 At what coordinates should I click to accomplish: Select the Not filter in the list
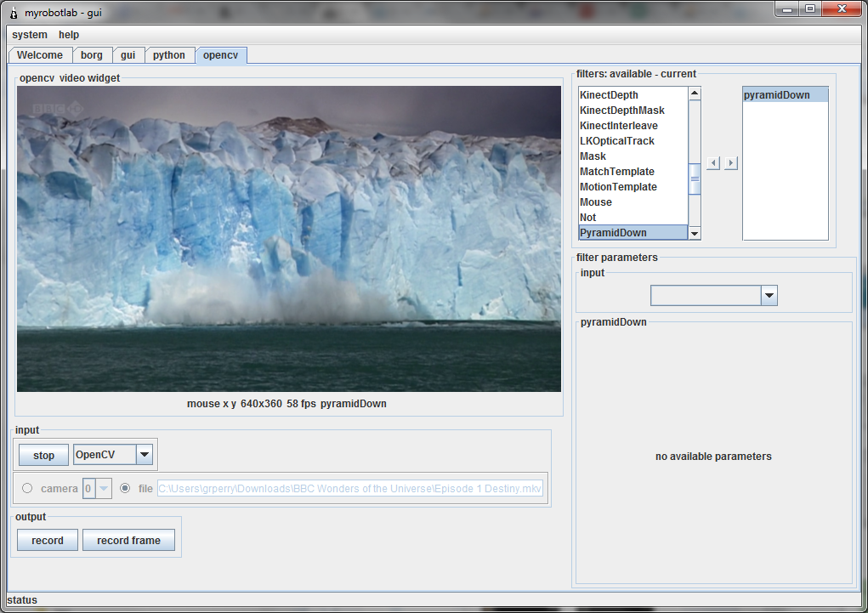tap(633, 218)
